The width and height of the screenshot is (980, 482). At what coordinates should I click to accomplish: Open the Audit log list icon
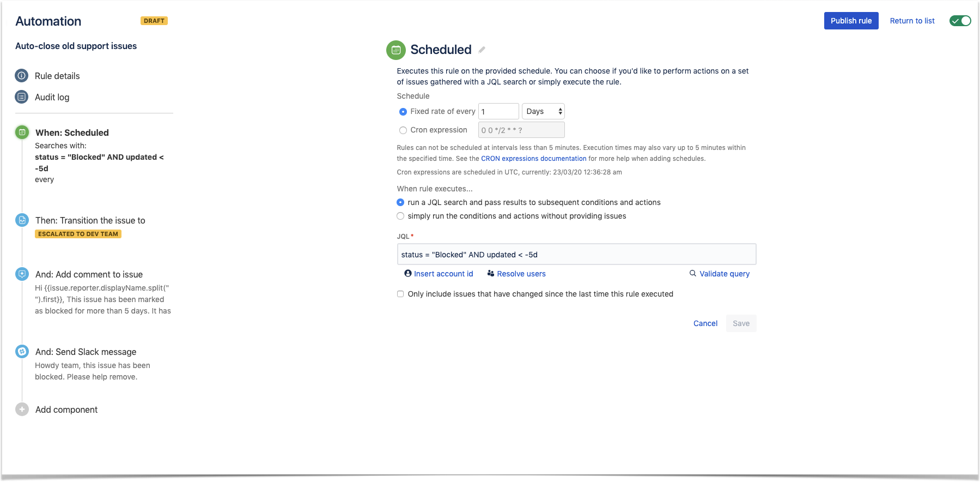pos(21,97)
